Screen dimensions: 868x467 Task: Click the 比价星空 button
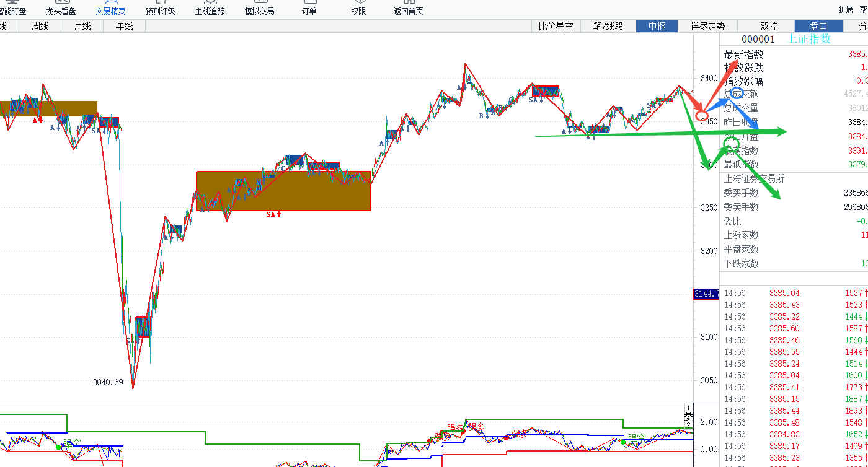pos(556,26)
